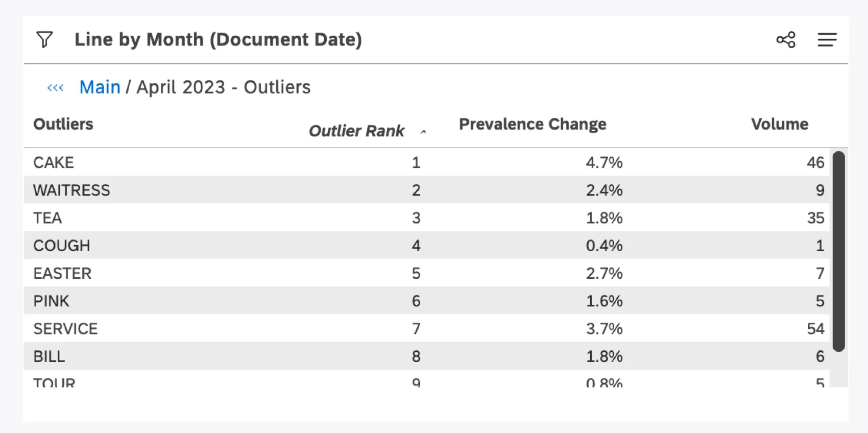Viewport: 868px width, 433px height.
Task: Select the Main breadcrumb link
Action: pos(100,87)
